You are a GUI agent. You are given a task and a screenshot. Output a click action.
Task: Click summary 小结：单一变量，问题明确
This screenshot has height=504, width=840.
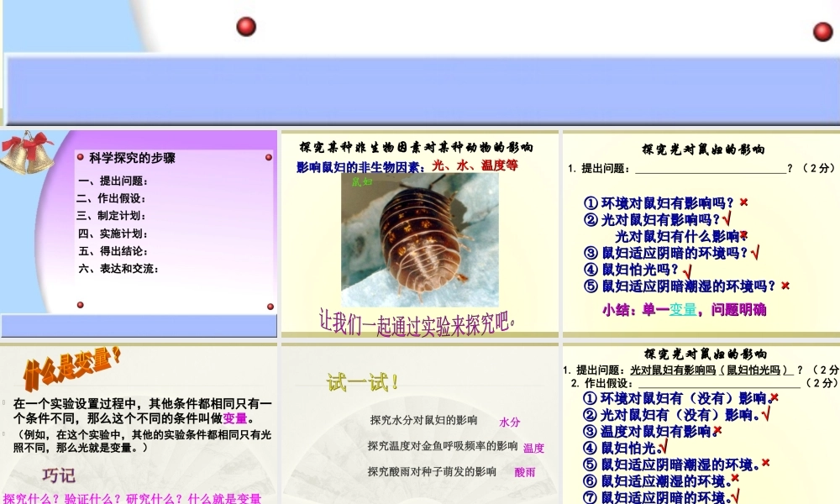(x=684, y=310)
